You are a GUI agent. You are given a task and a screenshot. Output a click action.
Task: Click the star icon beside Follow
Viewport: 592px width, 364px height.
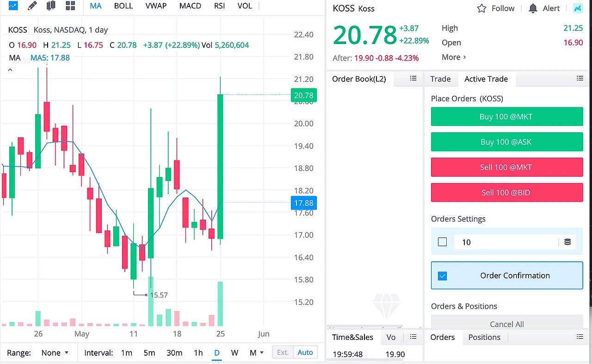[482, 8]
